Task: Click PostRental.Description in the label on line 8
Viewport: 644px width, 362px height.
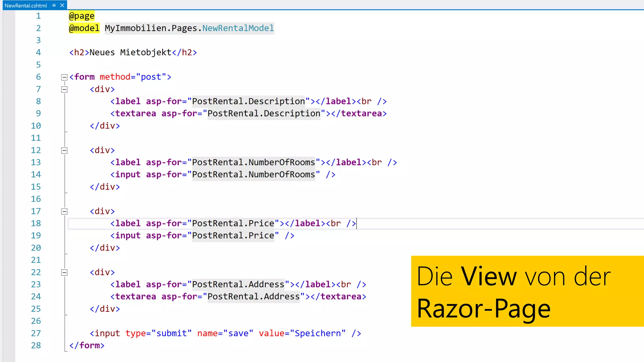Action: [248, 101]
